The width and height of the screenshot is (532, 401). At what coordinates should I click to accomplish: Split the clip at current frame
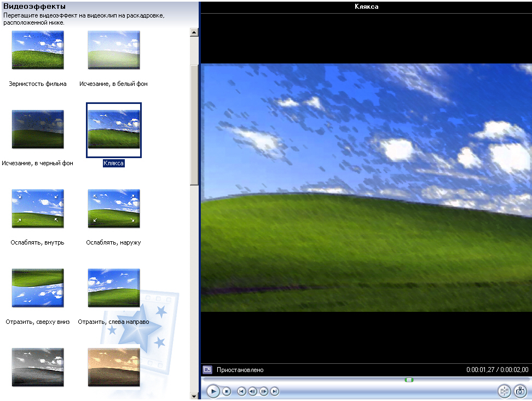pyautogui.click(x=504, y=391)
